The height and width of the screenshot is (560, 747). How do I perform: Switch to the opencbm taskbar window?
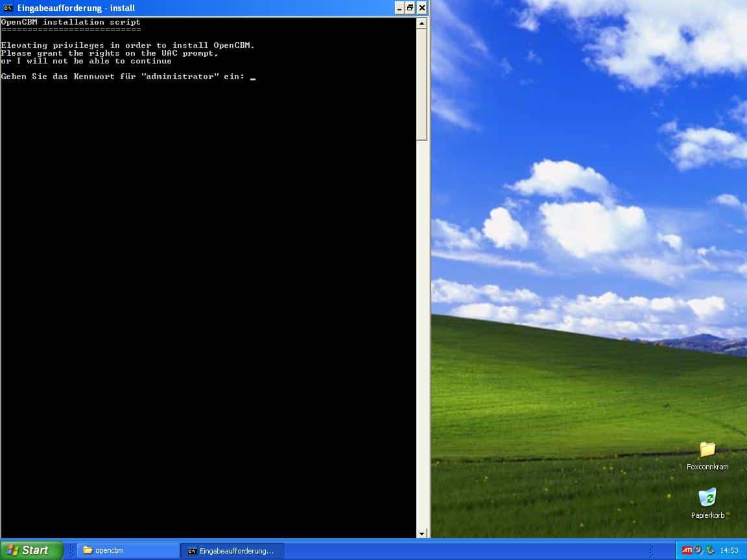click(128, 550)
